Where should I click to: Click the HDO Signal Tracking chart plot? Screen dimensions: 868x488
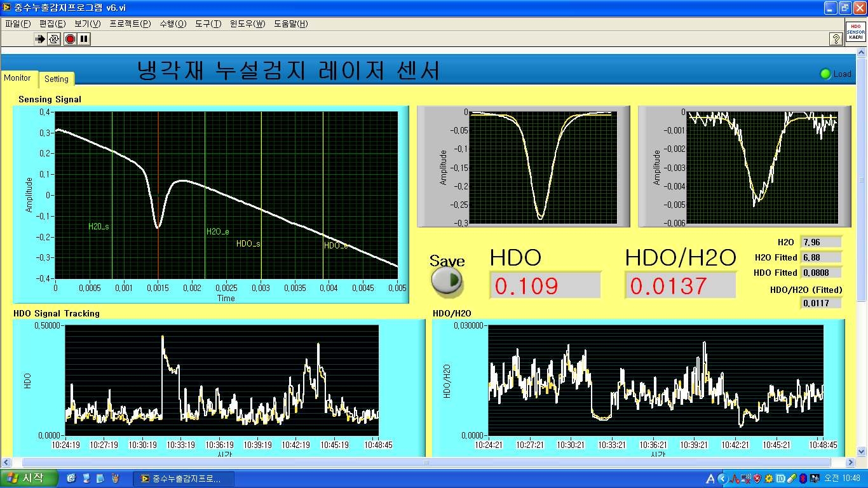222,380
